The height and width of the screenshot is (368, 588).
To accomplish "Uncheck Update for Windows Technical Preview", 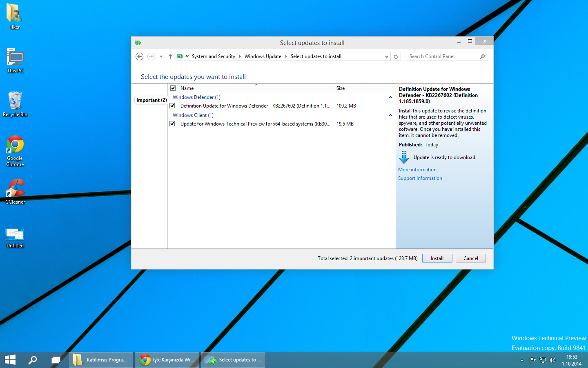I will (x=172, y=124).
